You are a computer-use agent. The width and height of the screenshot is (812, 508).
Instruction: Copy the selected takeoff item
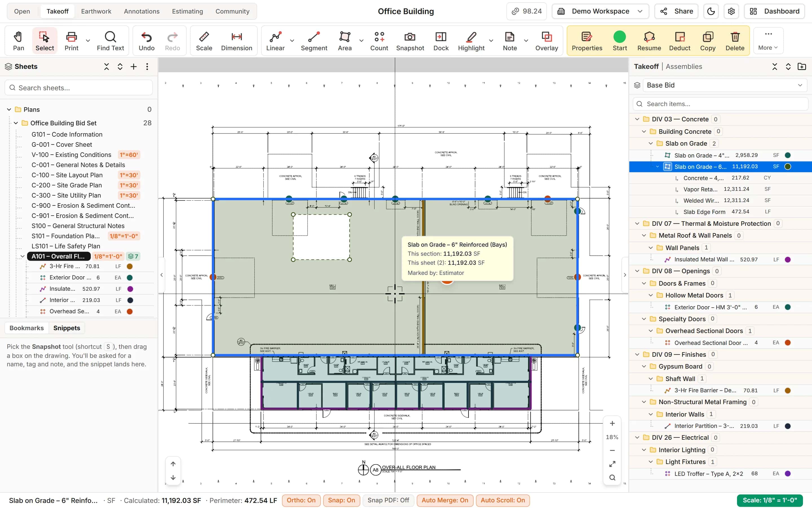point(708,41)
